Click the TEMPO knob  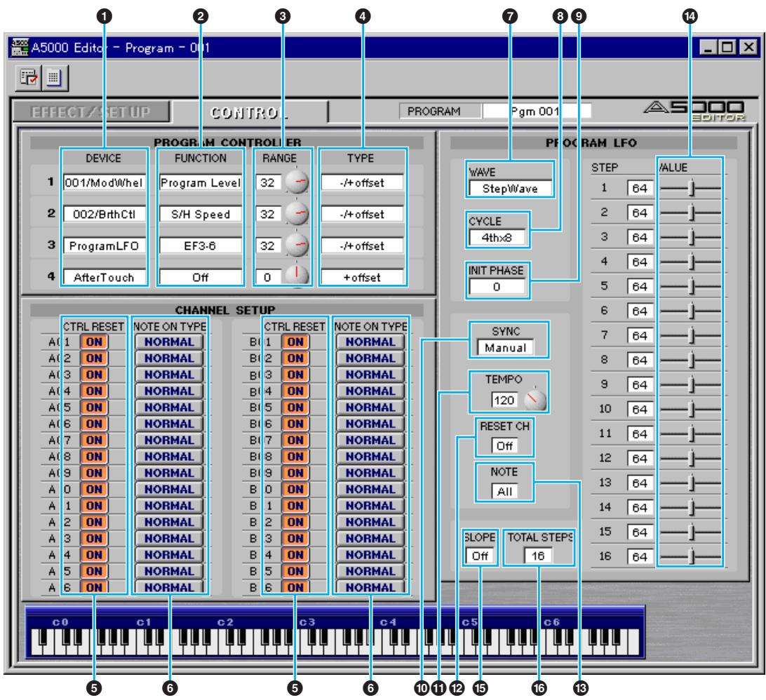535,399
